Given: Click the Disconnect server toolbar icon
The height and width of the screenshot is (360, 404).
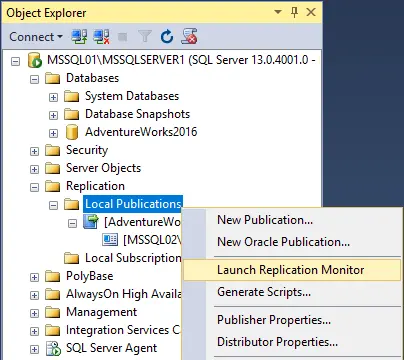Looking at the screenshot, I should pyautogui.click(x=101, y=37).
